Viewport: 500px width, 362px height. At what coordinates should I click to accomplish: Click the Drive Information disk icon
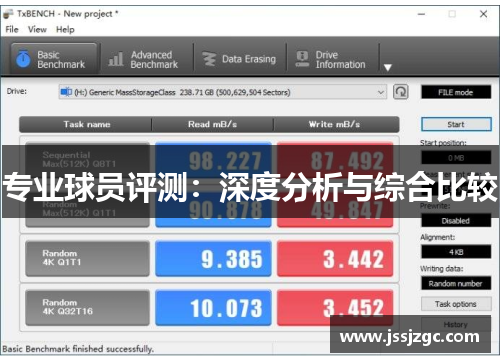302,59
